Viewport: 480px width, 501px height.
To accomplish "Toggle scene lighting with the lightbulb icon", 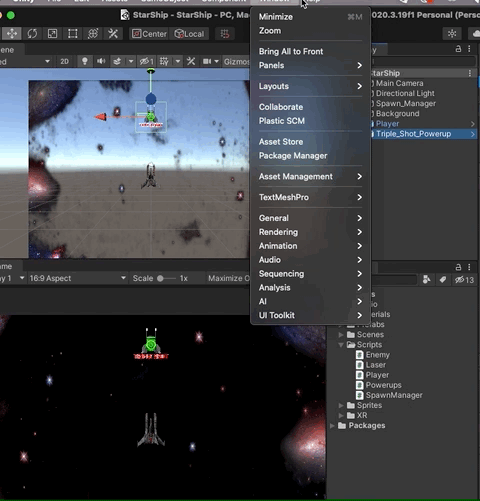I will pos(85,61).
